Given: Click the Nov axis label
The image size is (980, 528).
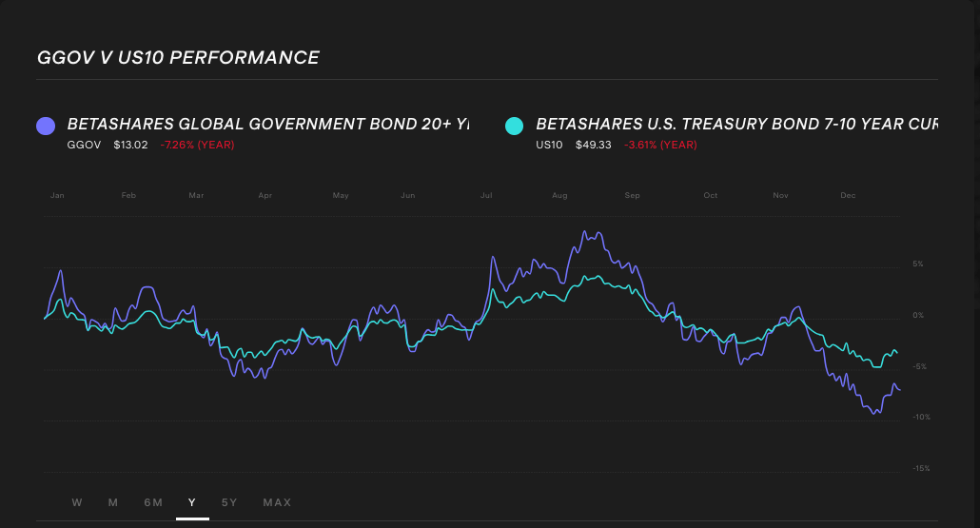Looking at the screenshot, I should pos(780,196).
